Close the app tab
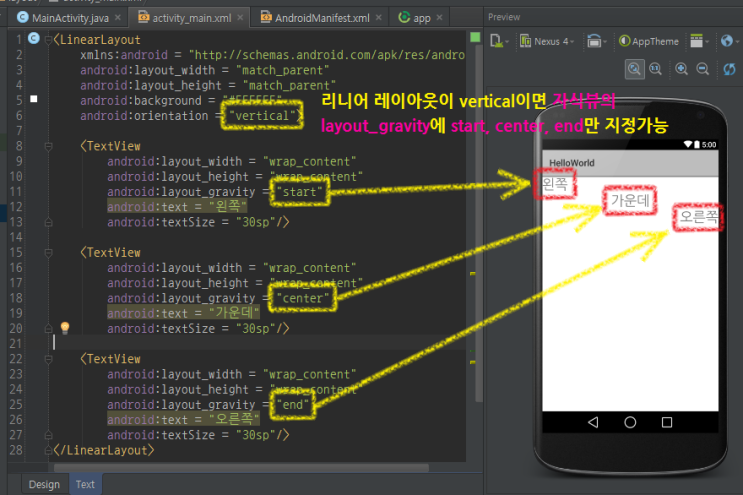Screen dimensions: 743x495 tap(439, 18)
